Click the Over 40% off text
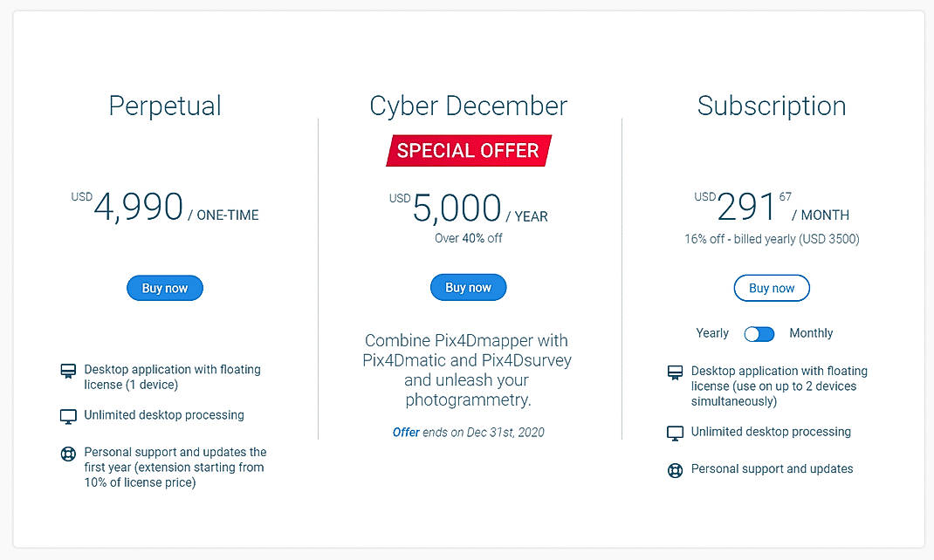This screenshot has width=934, height=560. (468, 237)
